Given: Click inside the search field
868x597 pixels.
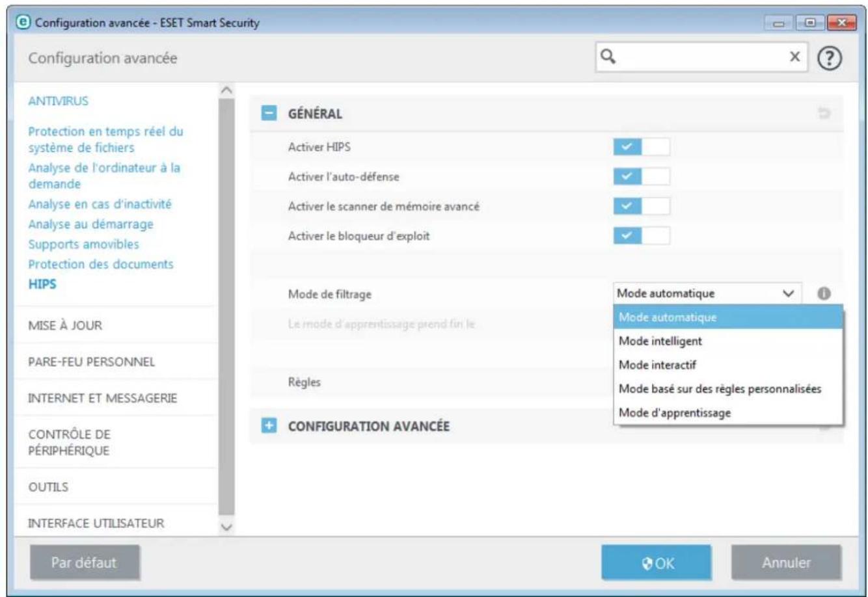Looking at the screenshot, I should (703, 57).
